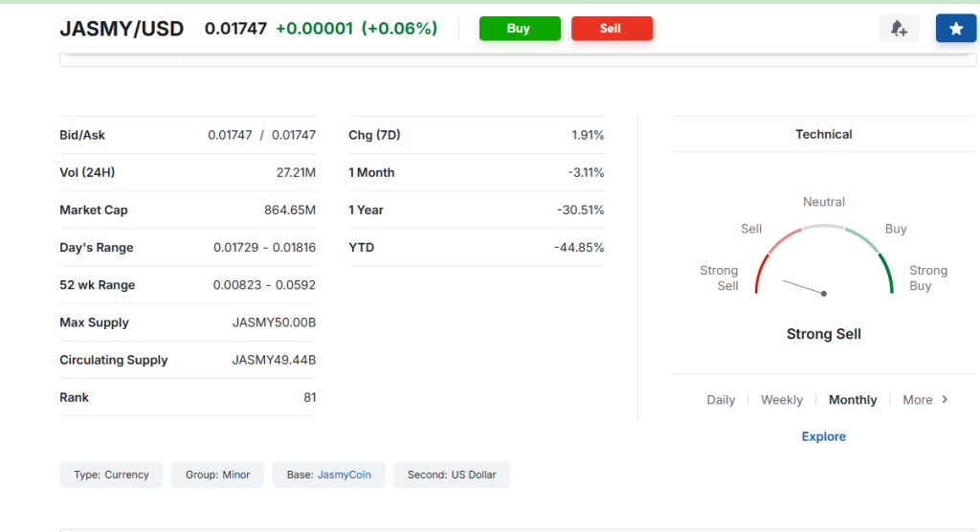Click the Second: US Dollar tag
This screenshot has height=532, width=980.
[x=452, y=475]
